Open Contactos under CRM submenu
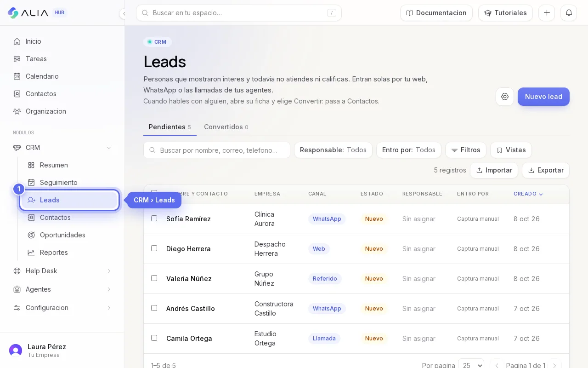 point(69,218)
